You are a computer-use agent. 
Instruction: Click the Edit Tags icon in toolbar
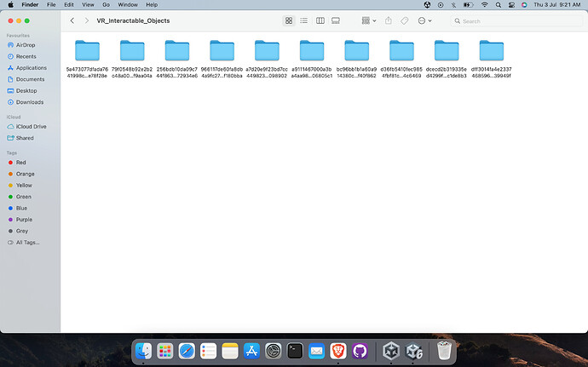tap(404, 21)
